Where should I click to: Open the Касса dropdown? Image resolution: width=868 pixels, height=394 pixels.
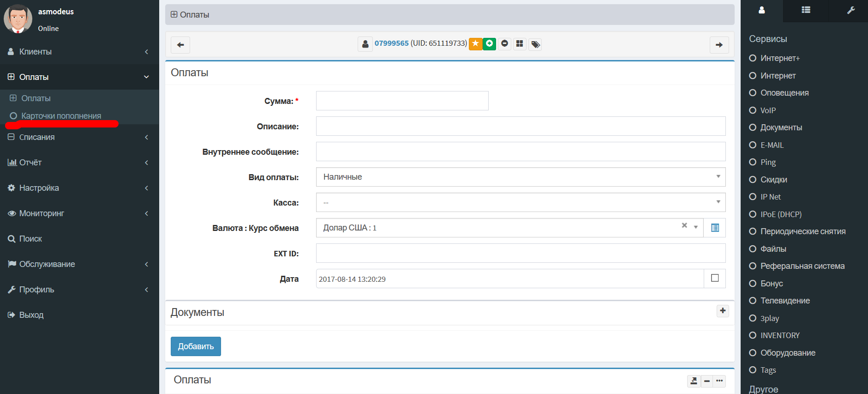(521, 202)
